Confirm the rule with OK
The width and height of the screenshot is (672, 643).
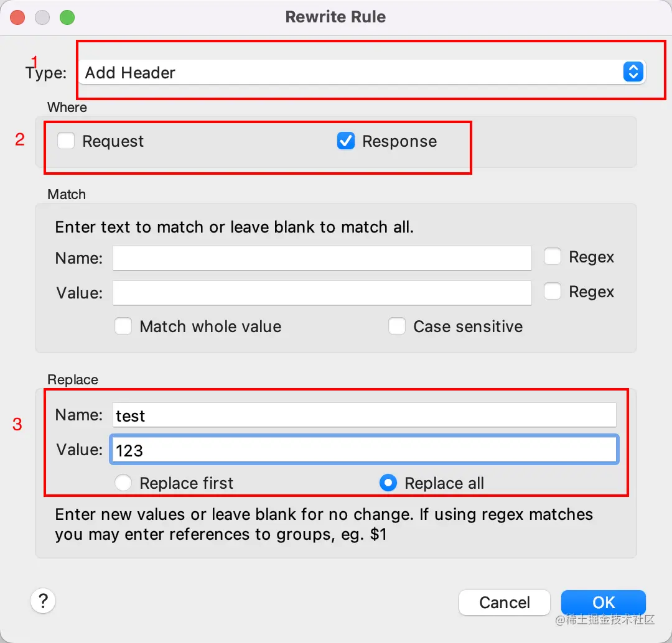coord(603,602)
